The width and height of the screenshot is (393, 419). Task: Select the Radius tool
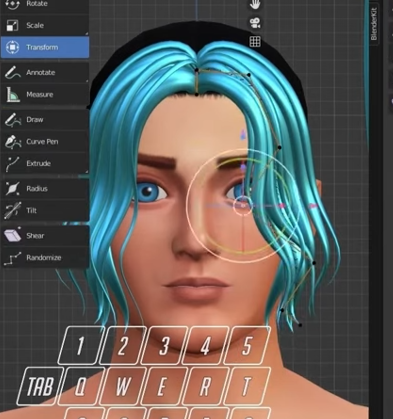(x=45, y=189)
